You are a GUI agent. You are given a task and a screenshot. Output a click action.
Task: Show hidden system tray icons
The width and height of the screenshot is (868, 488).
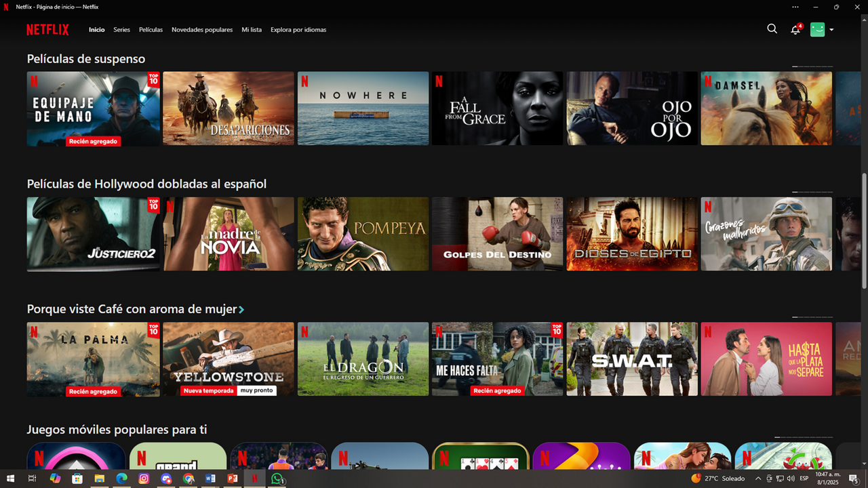tap(758, 479)
